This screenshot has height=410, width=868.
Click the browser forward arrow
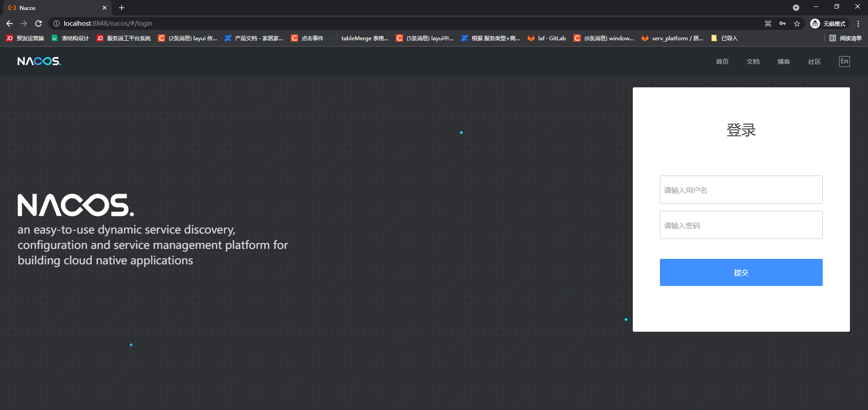24,24
